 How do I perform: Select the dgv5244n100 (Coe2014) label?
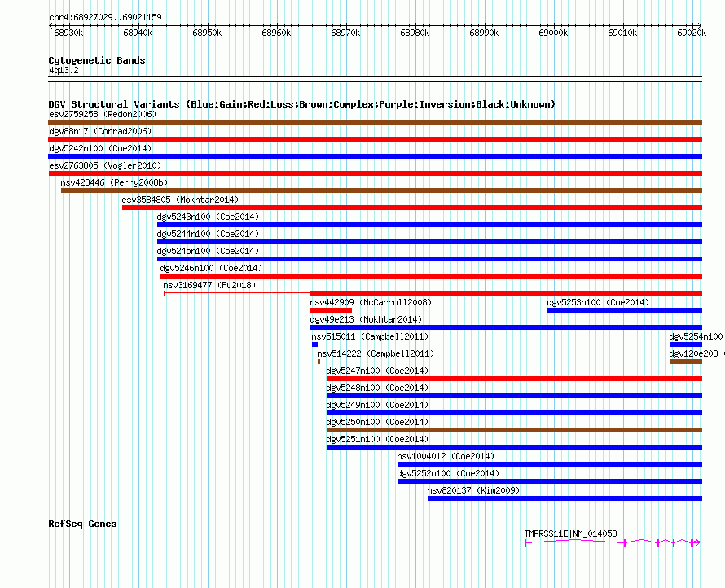(208, 234)
